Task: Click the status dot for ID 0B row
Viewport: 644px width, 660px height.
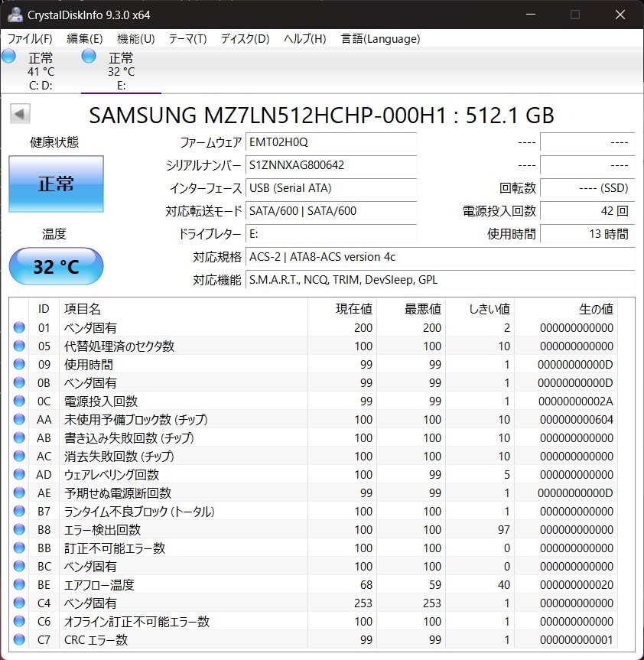Action: point(19,382)
